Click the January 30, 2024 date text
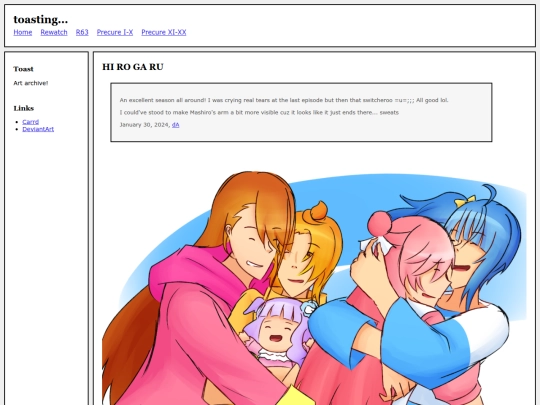 pos(145,125)
